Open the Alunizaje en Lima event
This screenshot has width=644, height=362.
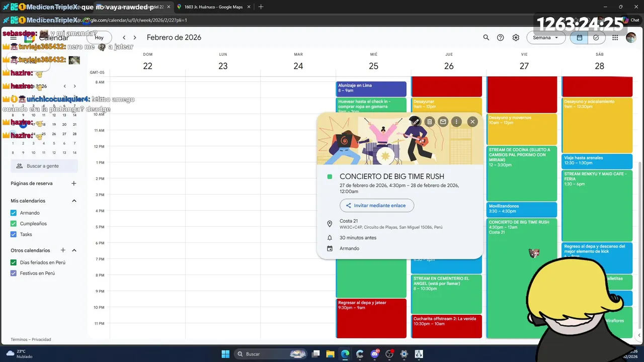point(371,88)
